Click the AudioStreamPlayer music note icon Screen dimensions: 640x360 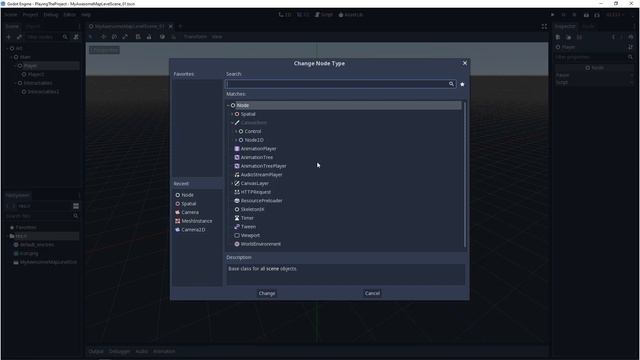(x=237, y=175)
